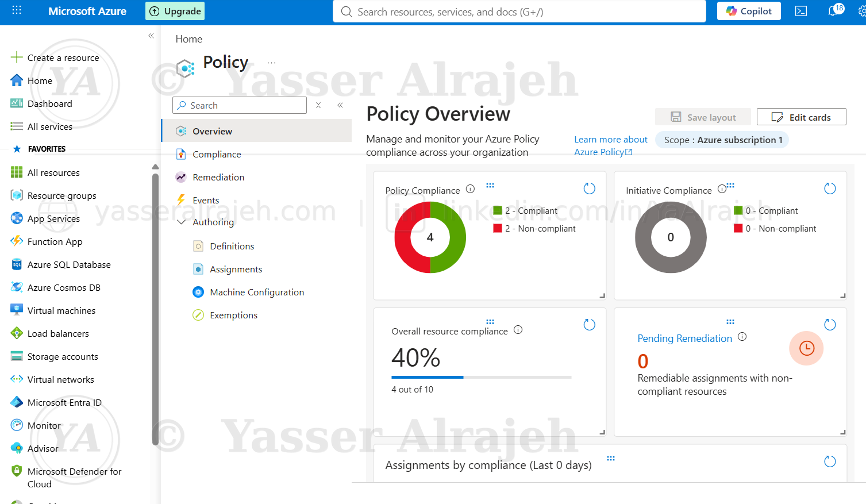
Task: Click the Create a resource plus icon
Action: coord(17,57)
